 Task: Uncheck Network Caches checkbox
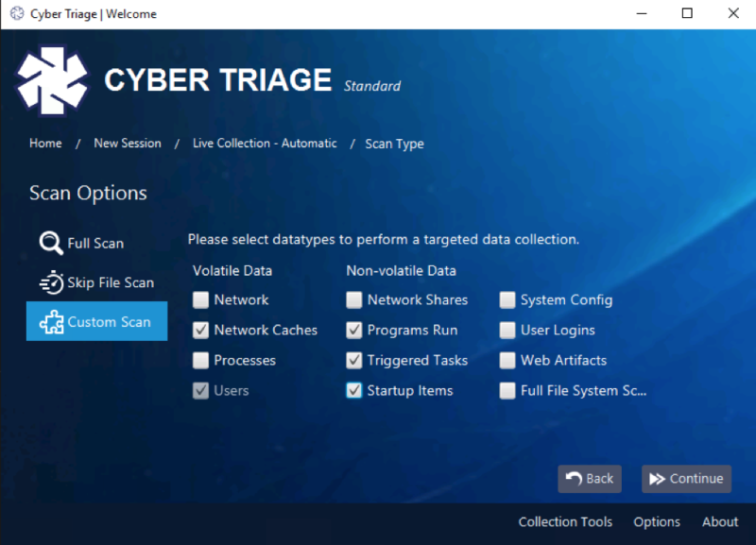(200, 330)
